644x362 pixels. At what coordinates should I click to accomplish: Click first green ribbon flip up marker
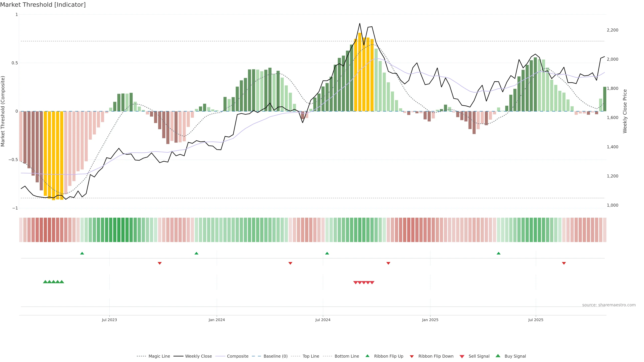(82, 253)
